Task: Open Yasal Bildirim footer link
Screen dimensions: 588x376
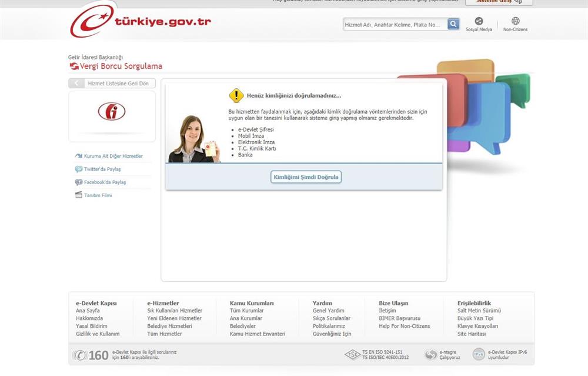Action: [x=92, y=326]
